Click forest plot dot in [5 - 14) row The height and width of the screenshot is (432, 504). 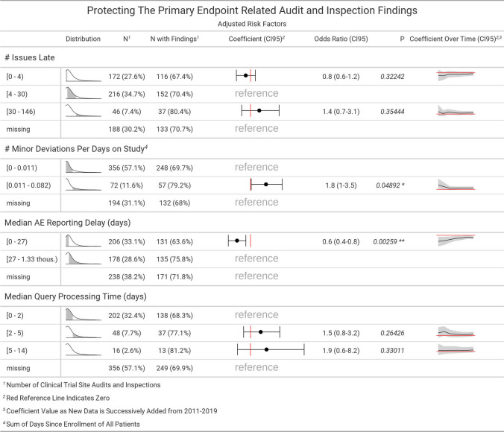pyautogui.click(x=267, y=349)
